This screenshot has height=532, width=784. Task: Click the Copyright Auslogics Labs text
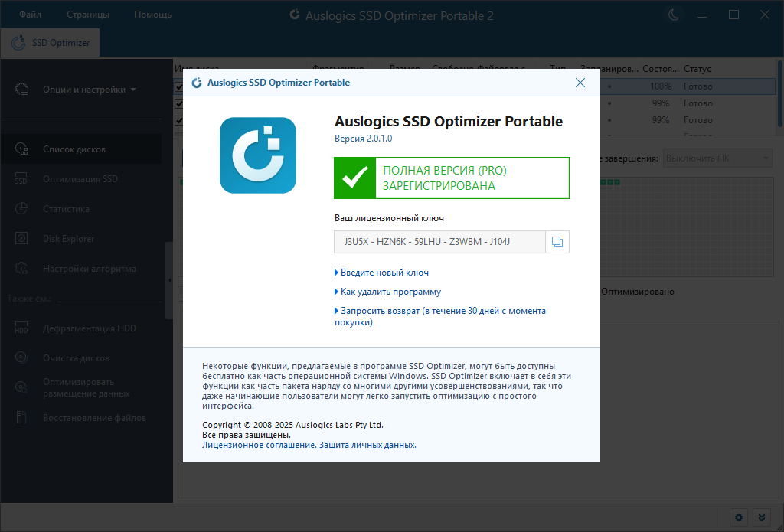click(292, 425)
